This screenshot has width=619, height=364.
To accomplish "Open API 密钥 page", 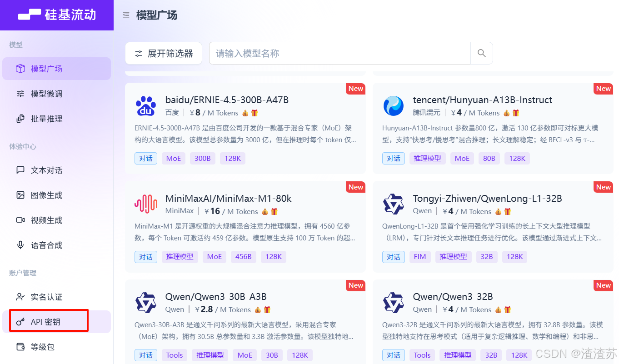I will (x=56, y=322).
